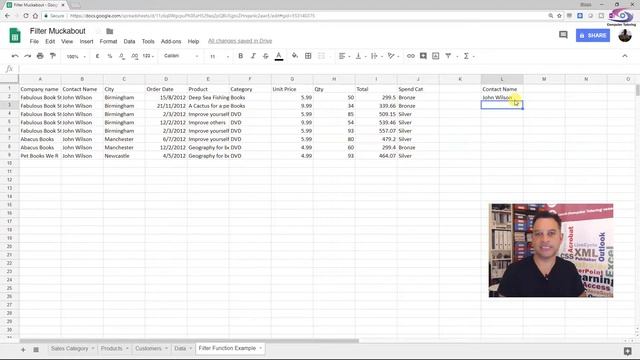Viewport: 640px width, 360px height.
Task: Select row 2 header
Action: (9, 97)
